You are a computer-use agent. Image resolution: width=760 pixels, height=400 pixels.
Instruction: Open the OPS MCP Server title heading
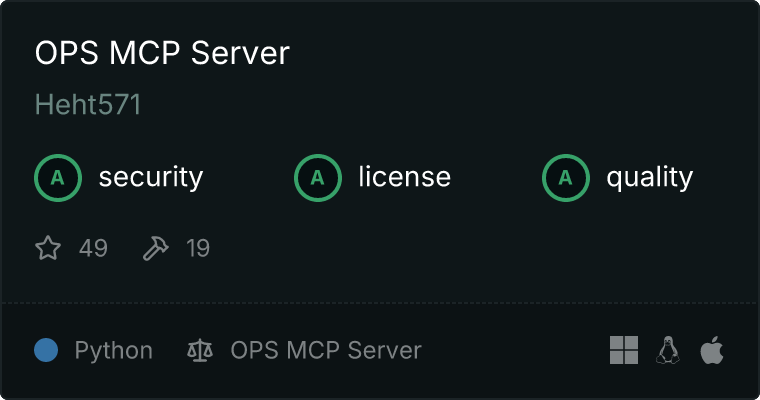click(x=162, y=54)
